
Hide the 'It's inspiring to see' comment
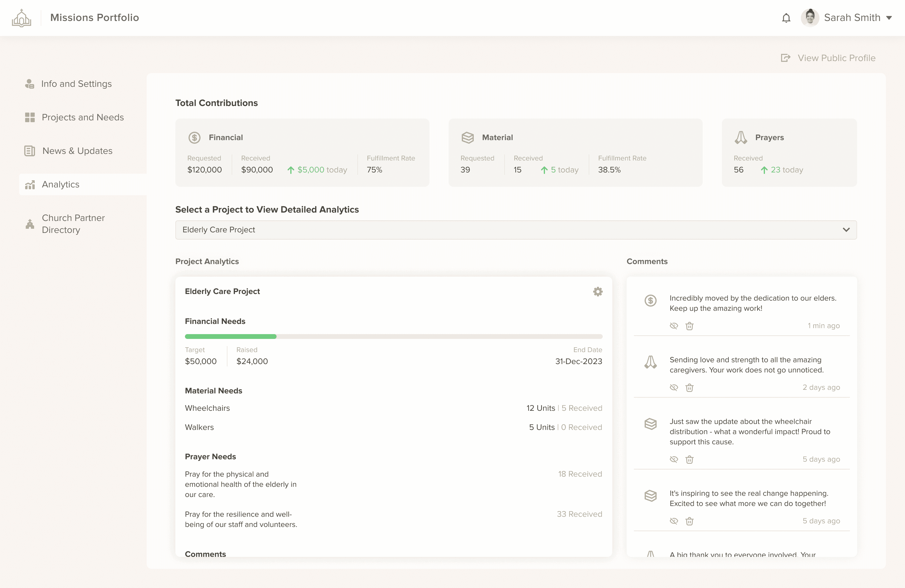pos(674,521)
